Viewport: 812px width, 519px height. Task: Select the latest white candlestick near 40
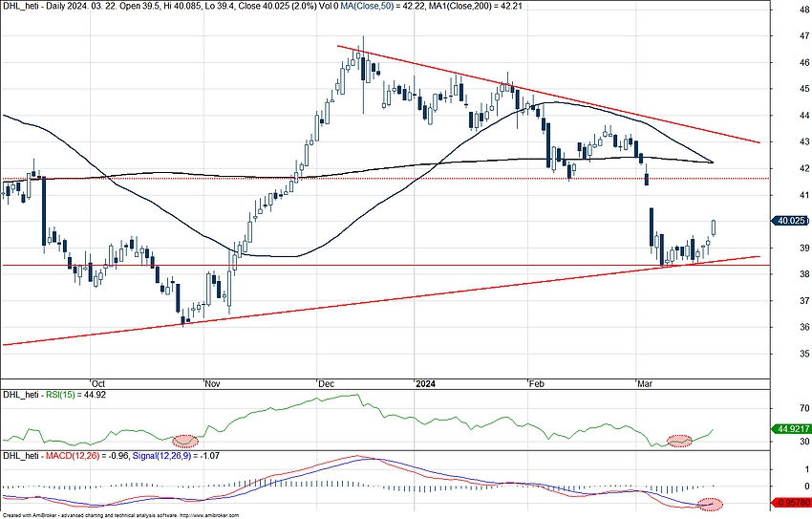click(x=714, y=227)
